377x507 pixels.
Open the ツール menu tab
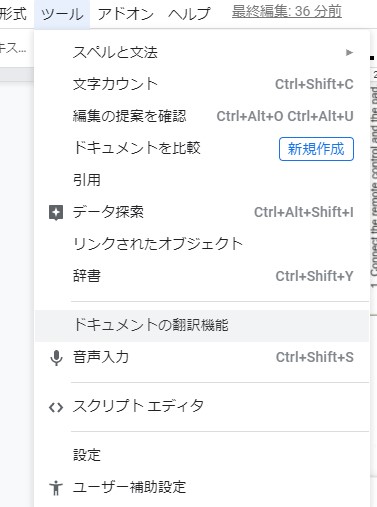(62, 14)
